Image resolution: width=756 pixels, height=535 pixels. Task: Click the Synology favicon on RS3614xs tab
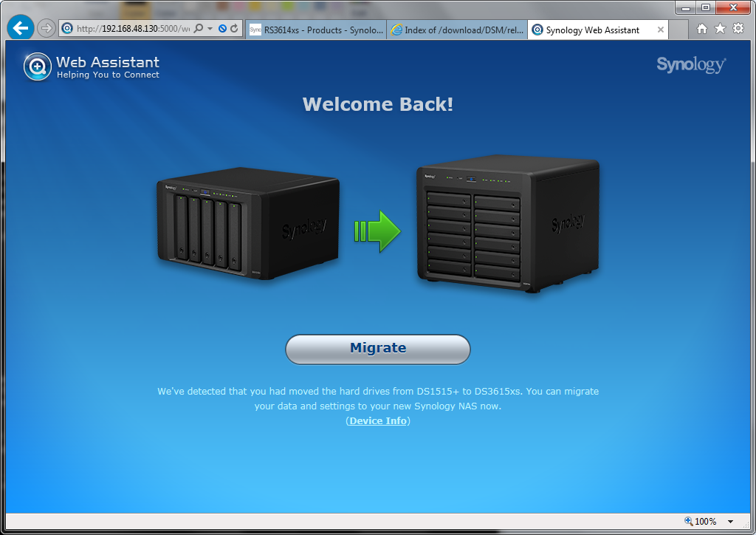(x=255, y=30)
